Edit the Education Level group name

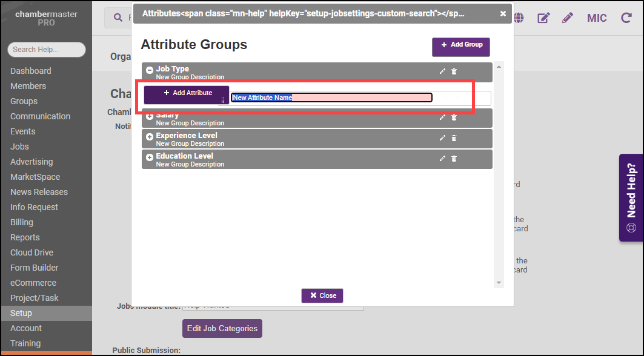442,159
